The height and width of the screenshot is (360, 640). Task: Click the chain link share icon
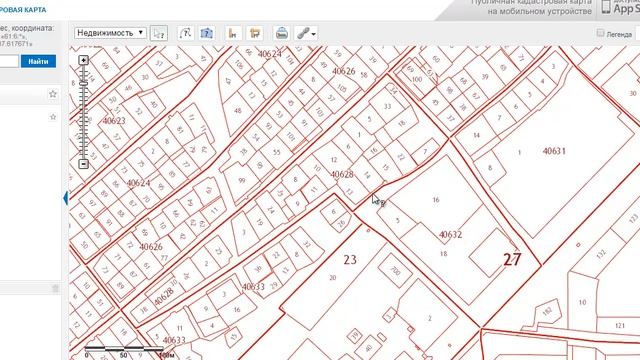(x=303, y=33)
